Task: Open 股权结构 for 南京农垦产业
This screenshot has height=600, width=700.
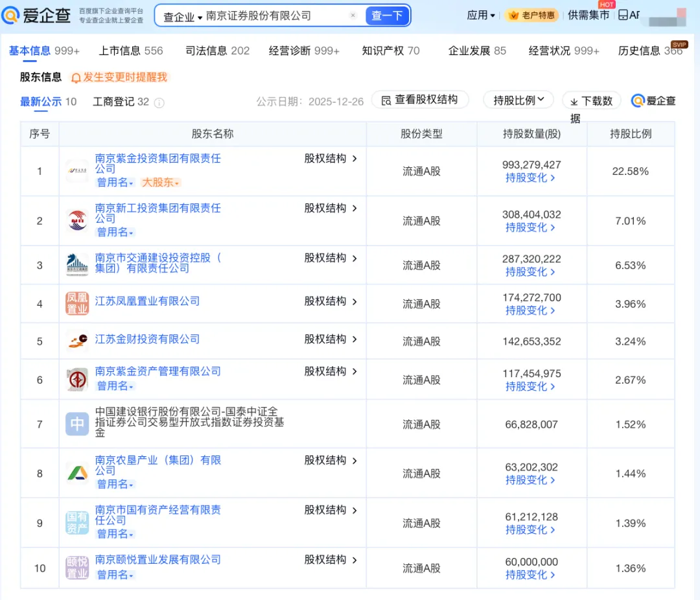Action: (331, 460)
